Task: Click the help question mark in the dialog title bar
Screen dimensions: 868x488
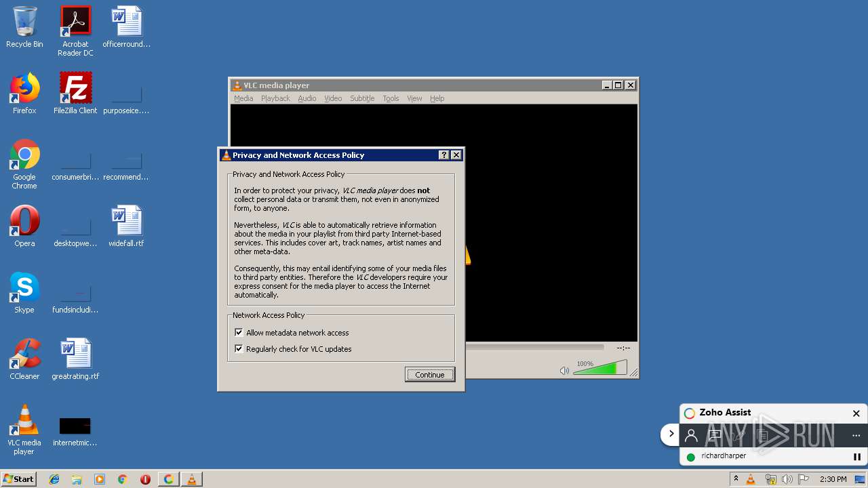Action: pyautogui.click(x=443, y=155)
